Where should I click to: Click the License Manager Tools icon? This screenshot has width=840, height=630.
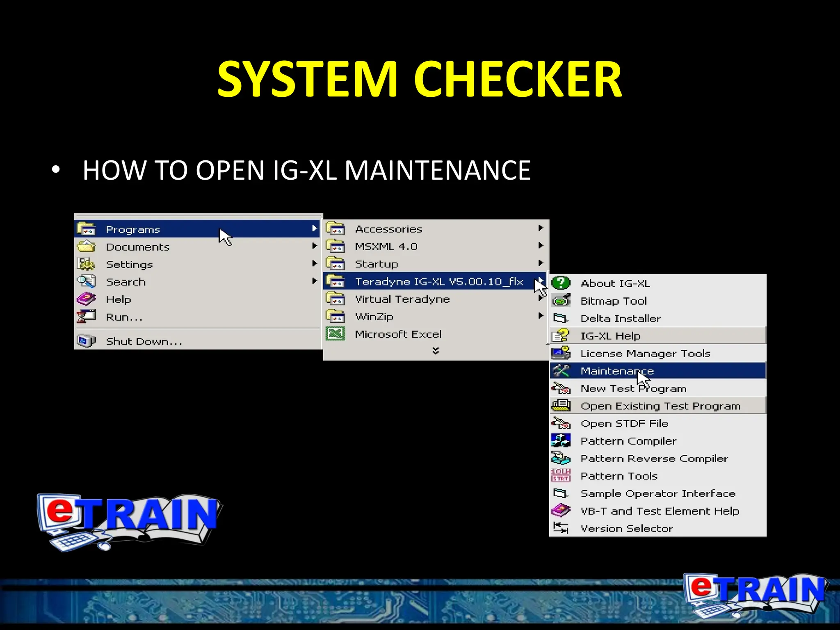coord(561,353)
